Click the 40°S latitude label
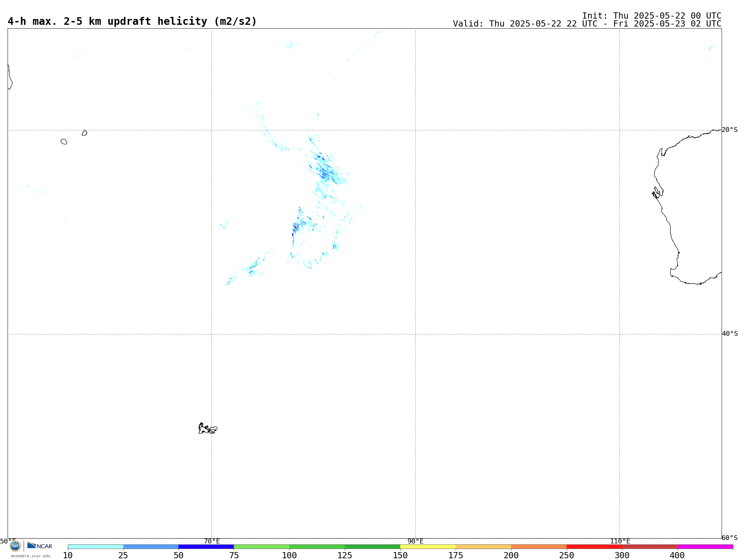744x560 pixels. pos(730,334)
